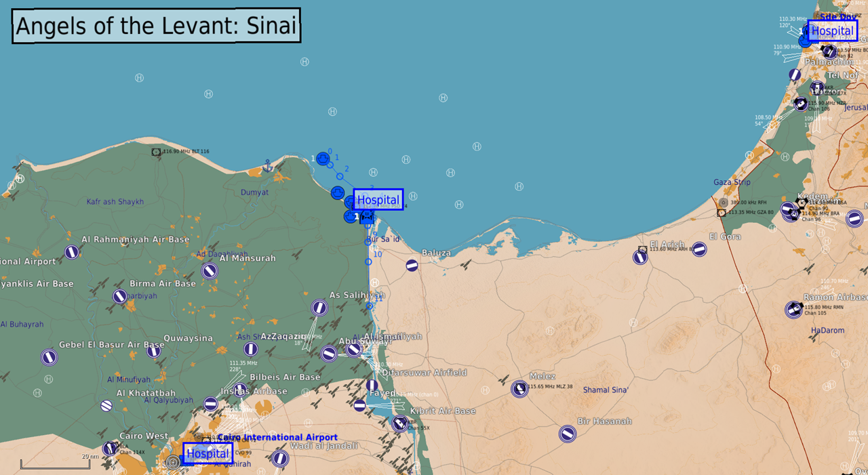Image resolution: width=868 pixels, height=475 pixels.
Task: Select the Cairo West airfield icon
Action: point(109,449)
